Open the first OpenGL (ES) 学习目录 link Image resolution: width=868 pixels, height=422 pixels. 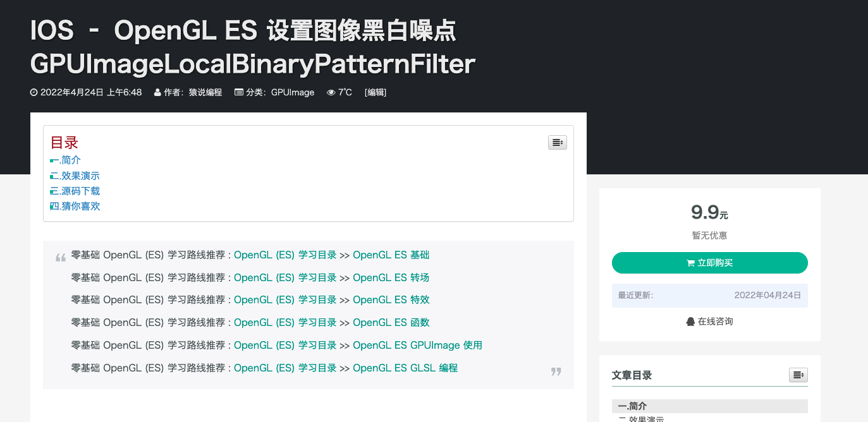284,255
